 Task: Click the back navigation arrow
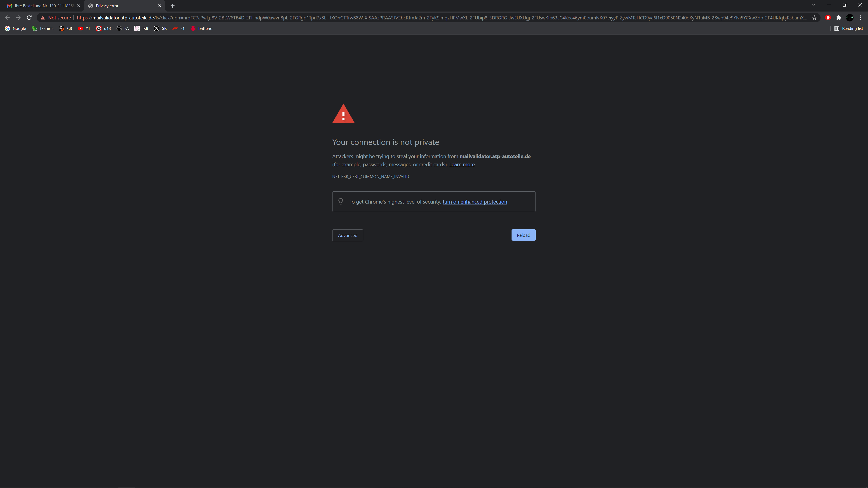[x=7, y=18]
